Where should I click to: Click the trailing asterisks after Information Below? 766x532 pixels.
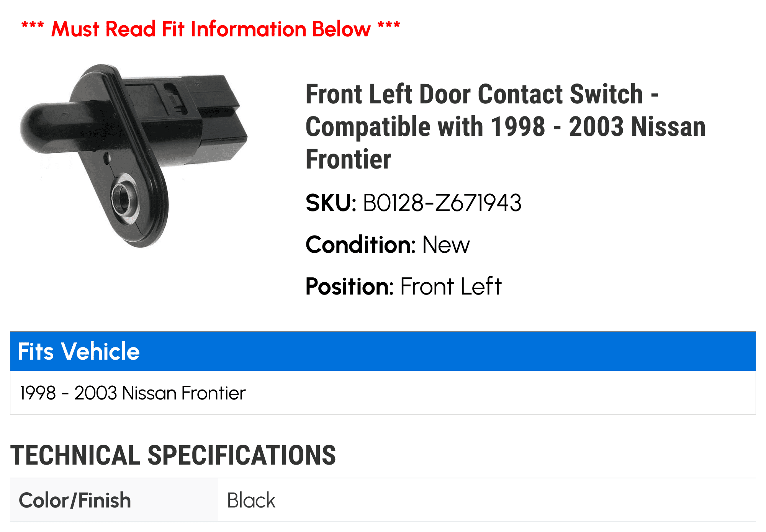click(x=388, y=27)
